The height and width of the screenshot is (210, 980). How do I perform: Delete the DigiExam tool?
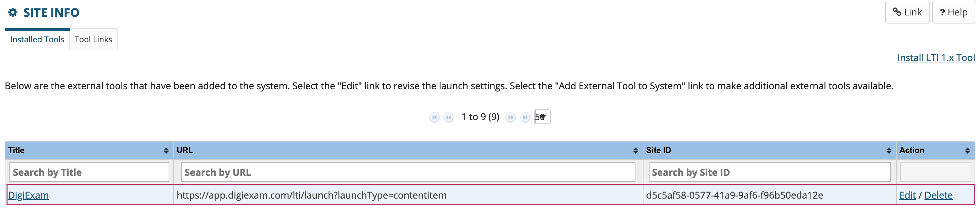pos(938,195)
